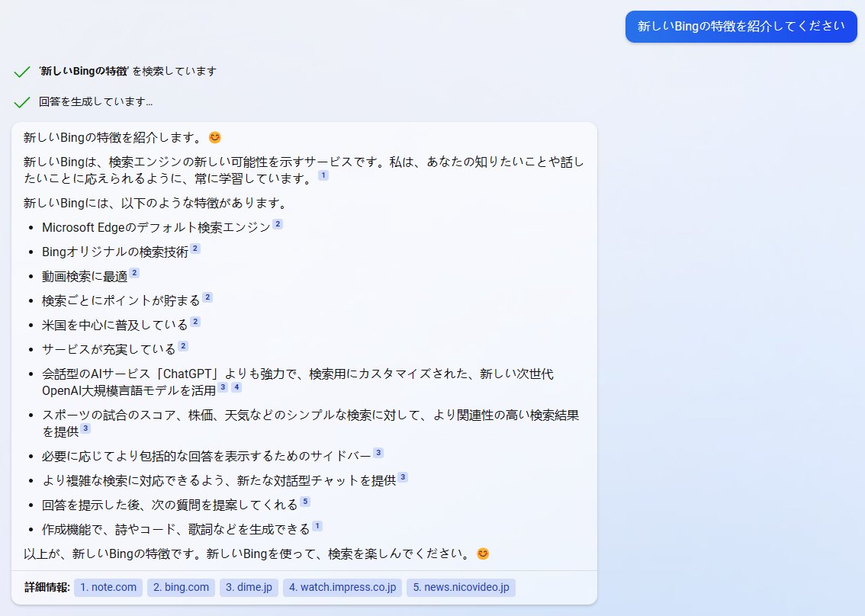The width and height of the screenshot is (865, 616).
Task: Click the bullet text より複雑な検索に対応できるよう
Action: point(133,480)
